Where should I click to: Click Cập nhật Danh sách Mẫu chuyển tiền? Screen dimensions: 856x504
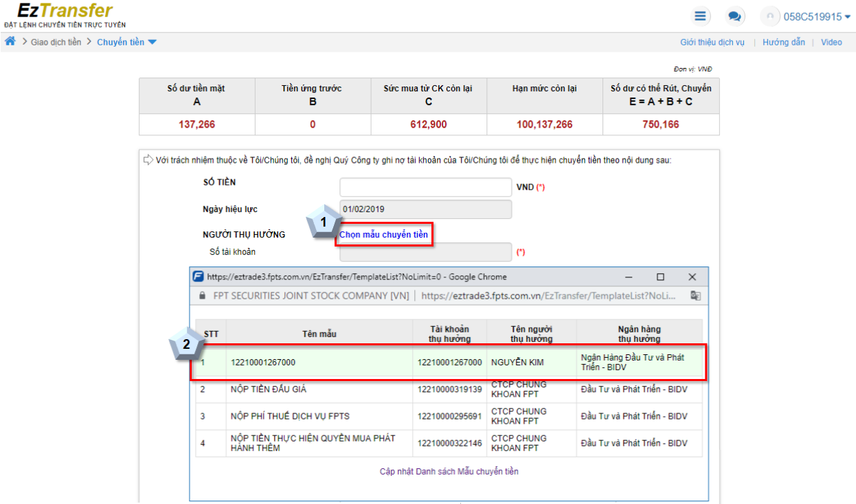[449, 472]
